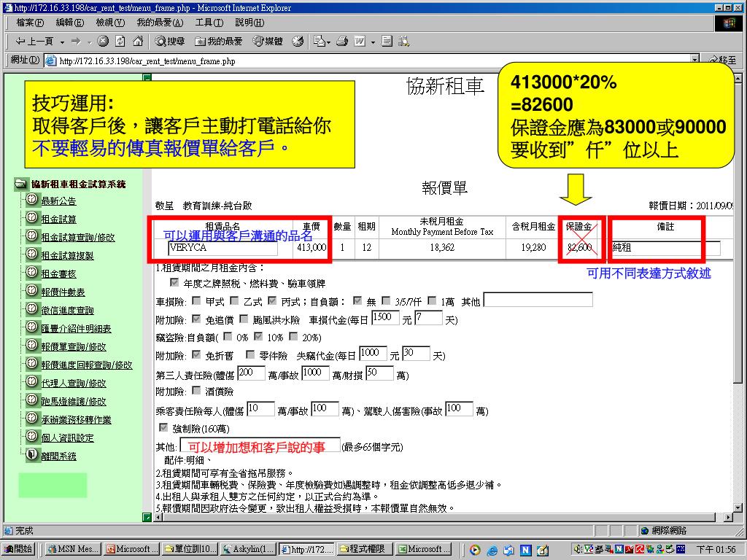Image resolution: width=747 pixels, height=560 pixels.
Task: Check the 甲式 car damage insurance box
Action: tap(196, 300)
